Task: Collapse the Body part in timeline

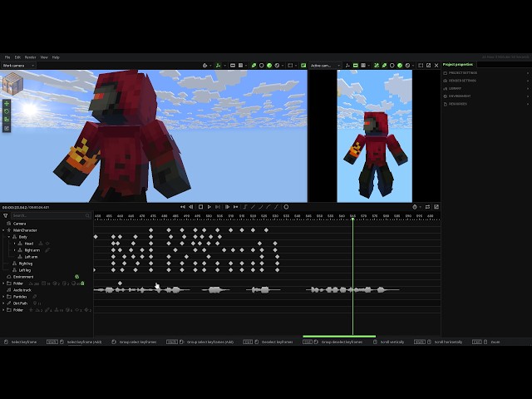Action: (9, 237)
